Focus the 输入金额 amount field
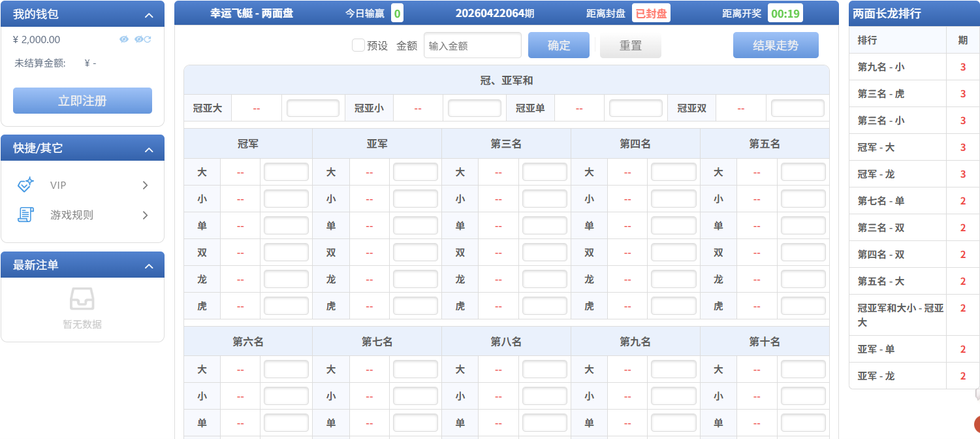 click(472, 46)
